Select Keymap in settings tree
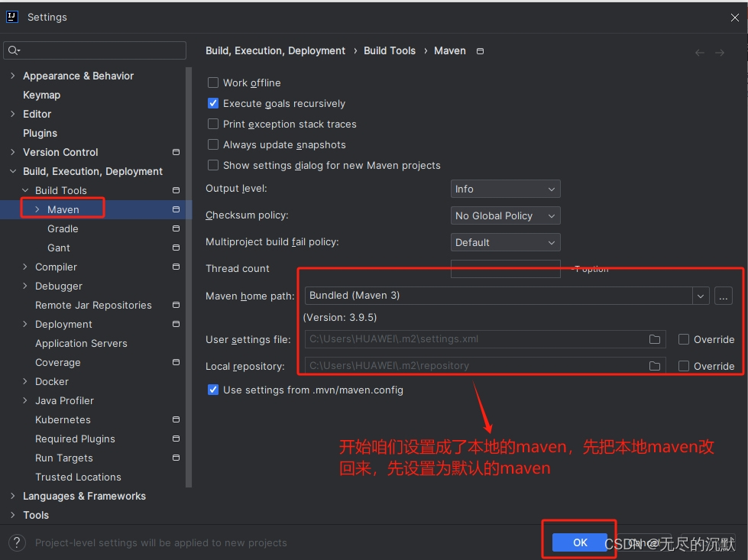 click(41, 95)
